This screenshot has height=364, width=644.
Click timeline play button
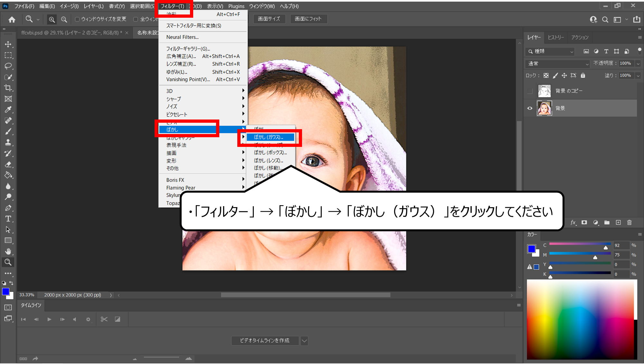49,320
